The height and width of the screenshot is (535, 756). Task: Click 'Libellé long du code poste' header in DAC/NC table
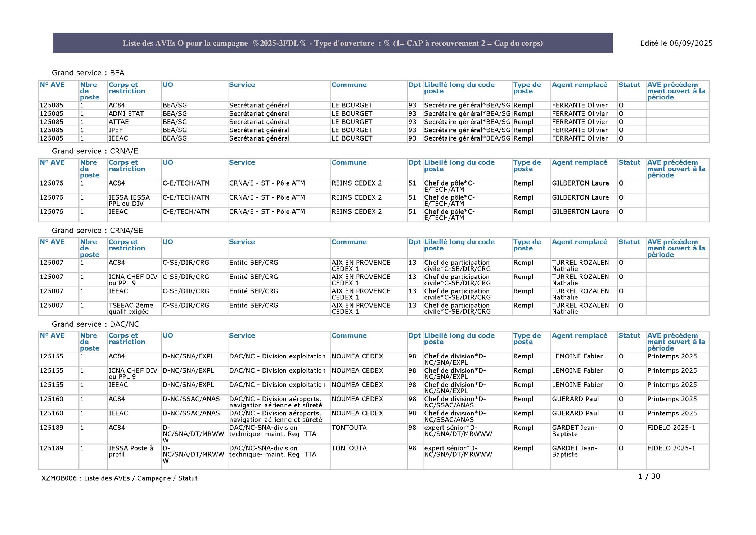(x=459, y=339)
